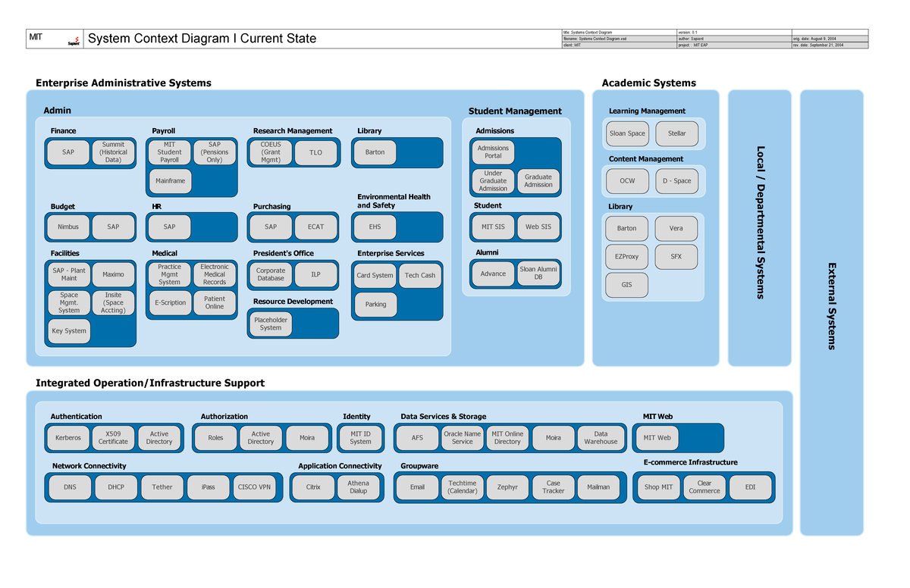The width and height of the screenshot is (910, 588).
Task: Select the Advance box under Alumni
Action: tap(493, 274)
